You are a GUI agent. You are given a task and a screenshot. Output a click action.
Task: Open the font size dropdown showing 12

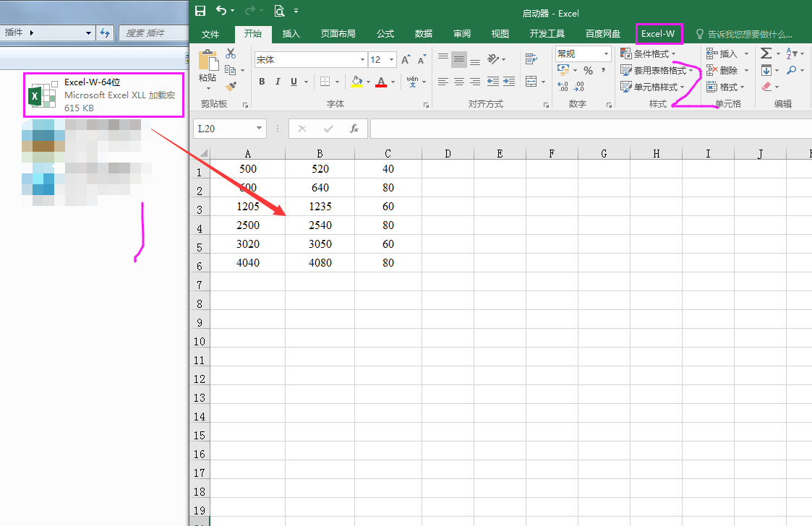click(391, 59)
